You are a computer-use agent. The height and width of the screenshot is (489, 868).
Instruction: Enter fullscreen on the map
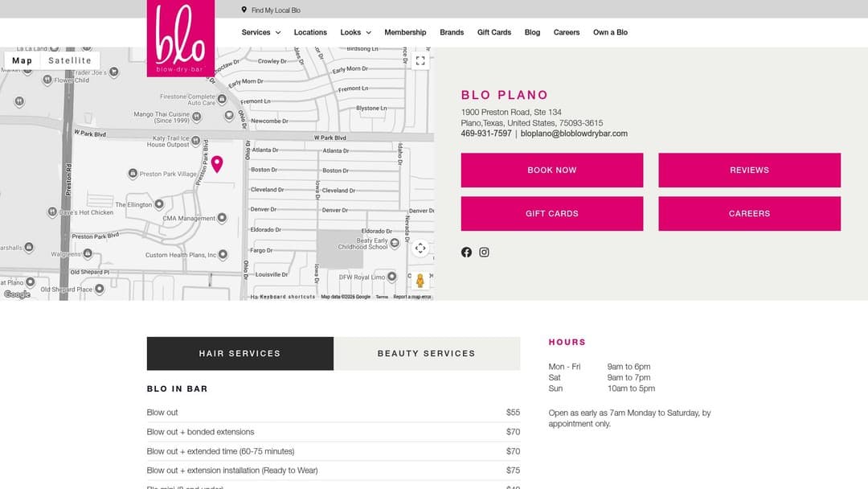(420, 60)
